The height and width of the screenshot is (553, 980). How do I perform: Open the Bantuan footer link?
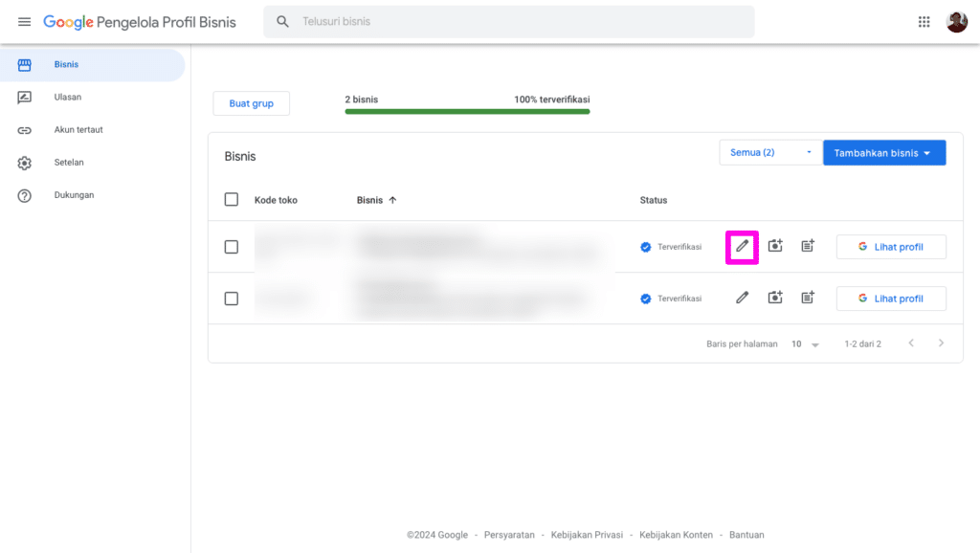(x=746, y=535)
